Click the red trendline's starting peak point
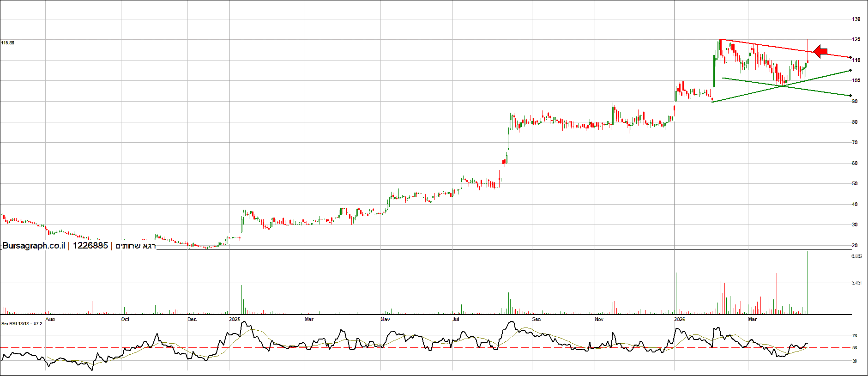The width and height of the screenshot is (868, 376). (x=720, y=40)
